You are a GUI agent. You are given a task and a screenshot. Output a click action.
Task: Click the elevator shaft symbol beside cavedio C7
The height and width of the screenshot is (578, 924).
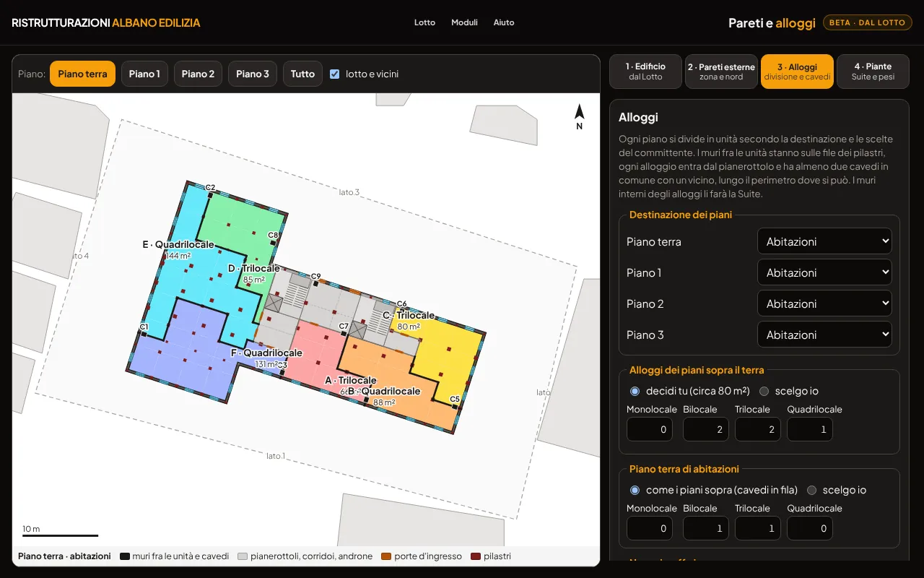coord(359,330)
